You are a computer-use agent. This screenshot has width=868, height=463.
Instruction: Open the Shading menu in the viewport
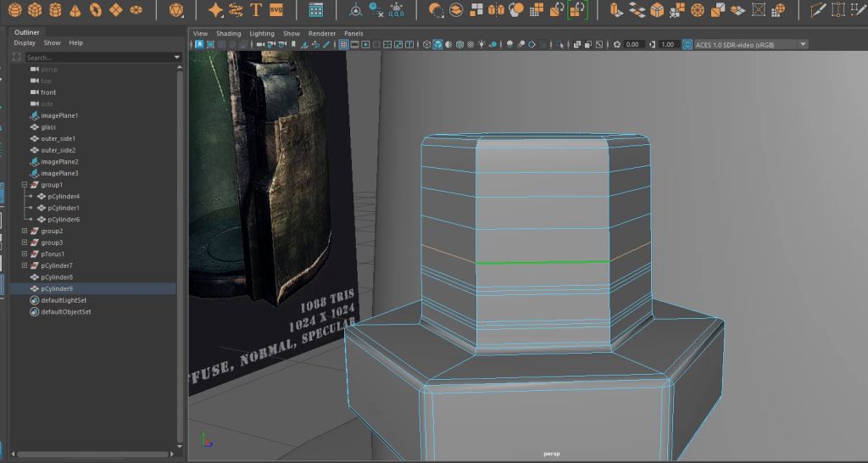coord(228,33)
